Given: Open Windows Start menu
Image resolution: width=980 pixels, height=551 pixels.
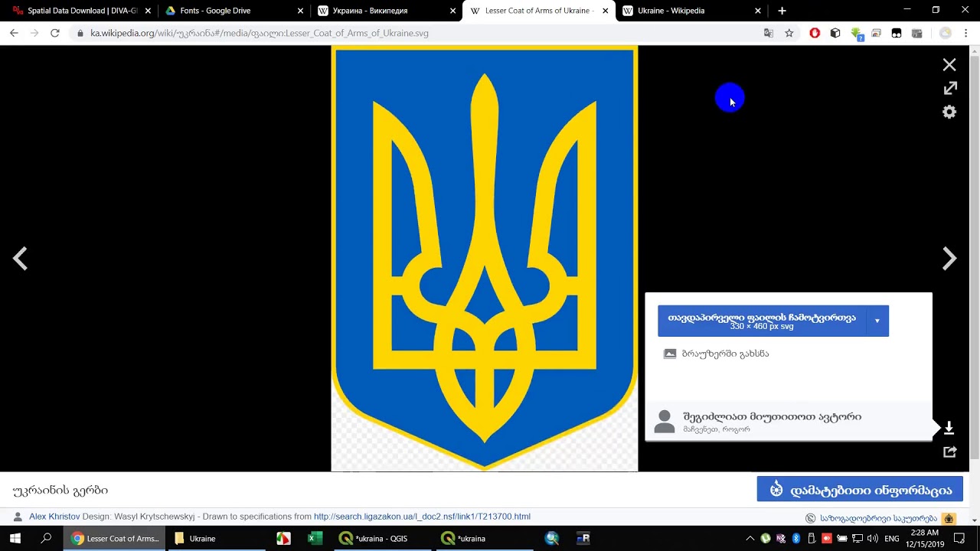Looking at the screenshot, I should (x=15, y=538).
